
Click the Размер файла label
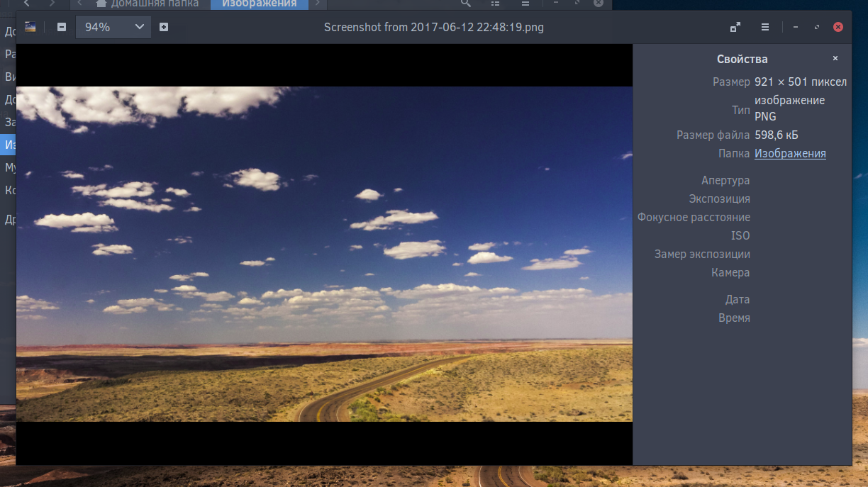(x=713, y=135)
